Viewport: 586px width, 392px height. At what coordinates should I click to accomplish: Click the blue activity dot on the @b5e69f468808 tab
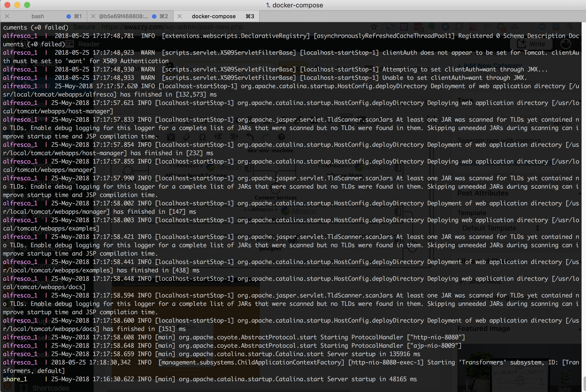pos(154,16)
